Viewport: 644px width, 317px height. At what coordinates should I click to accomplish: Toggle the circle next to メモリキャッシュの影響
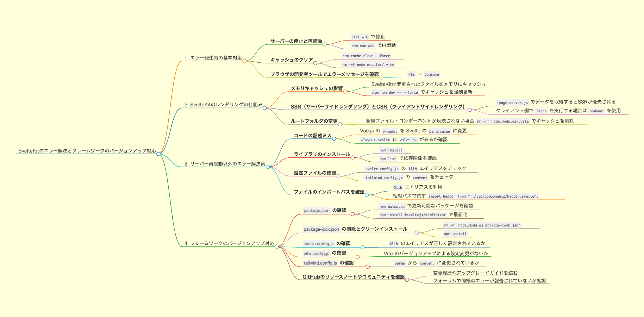[x=345, y=92]
